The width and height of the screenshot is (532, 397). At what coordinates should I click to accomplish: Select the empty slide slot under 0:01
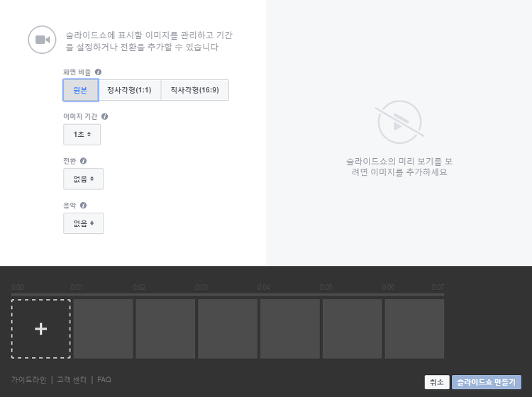[103, 328]
